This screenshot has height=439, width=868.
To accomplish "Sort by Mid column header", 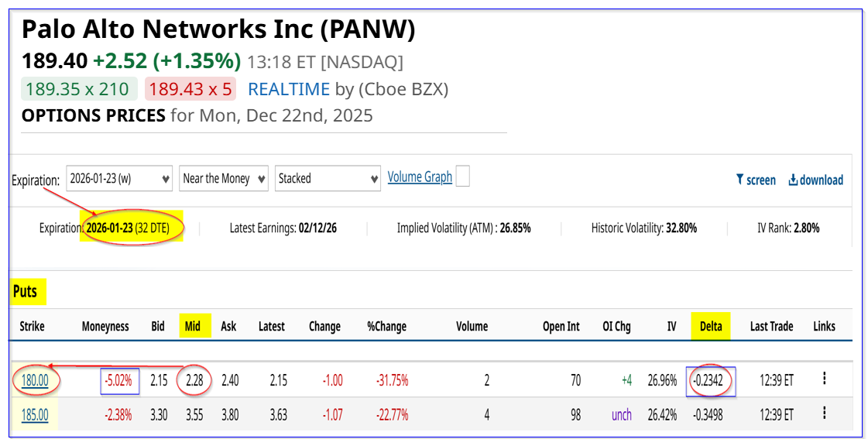I will tap(193, 326).
